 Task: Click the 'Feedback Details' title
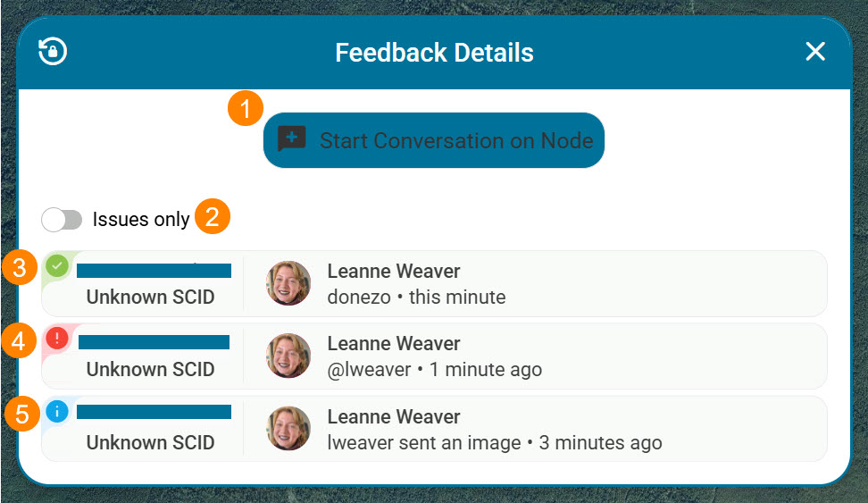coord(434,53)
